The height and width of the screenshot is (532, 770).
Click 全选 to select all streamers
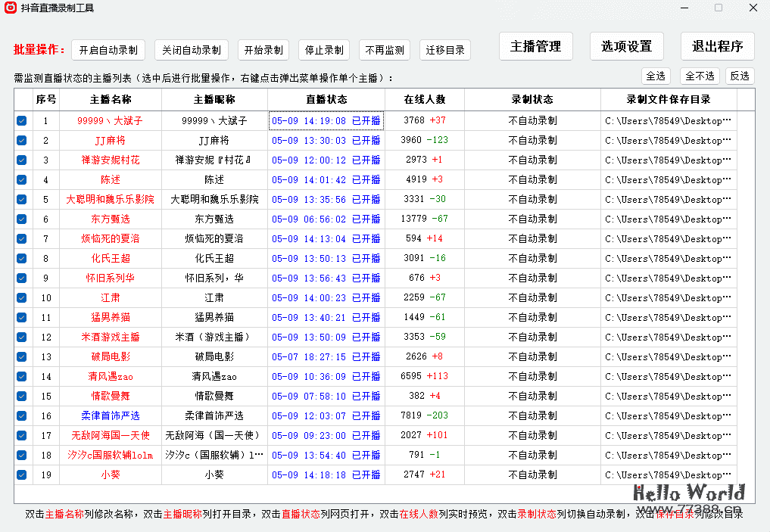tap(656, 76)
